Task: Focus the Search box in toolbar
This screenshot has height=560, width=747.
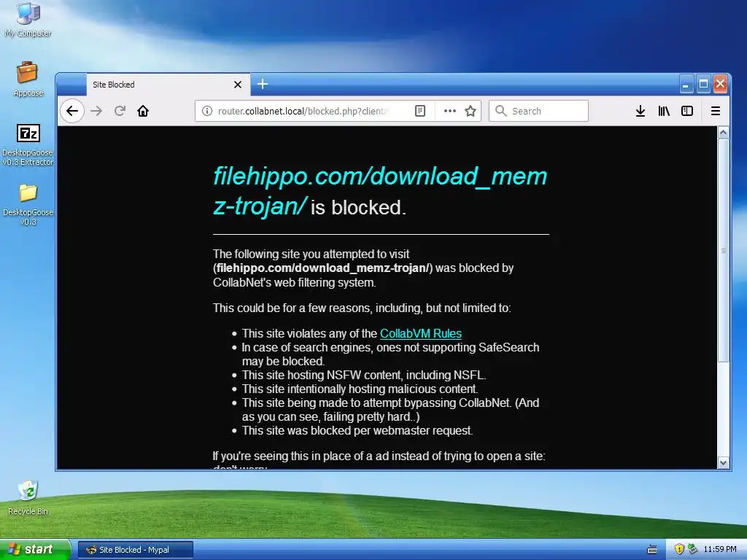Action: (538, 111)
